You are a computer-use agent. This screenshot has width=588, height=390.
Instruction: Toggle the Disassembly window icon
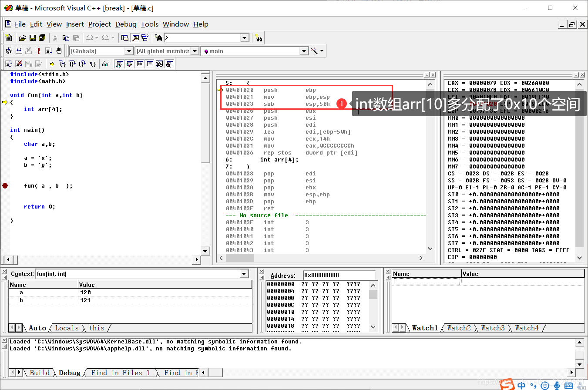click(x=170, y=64)
